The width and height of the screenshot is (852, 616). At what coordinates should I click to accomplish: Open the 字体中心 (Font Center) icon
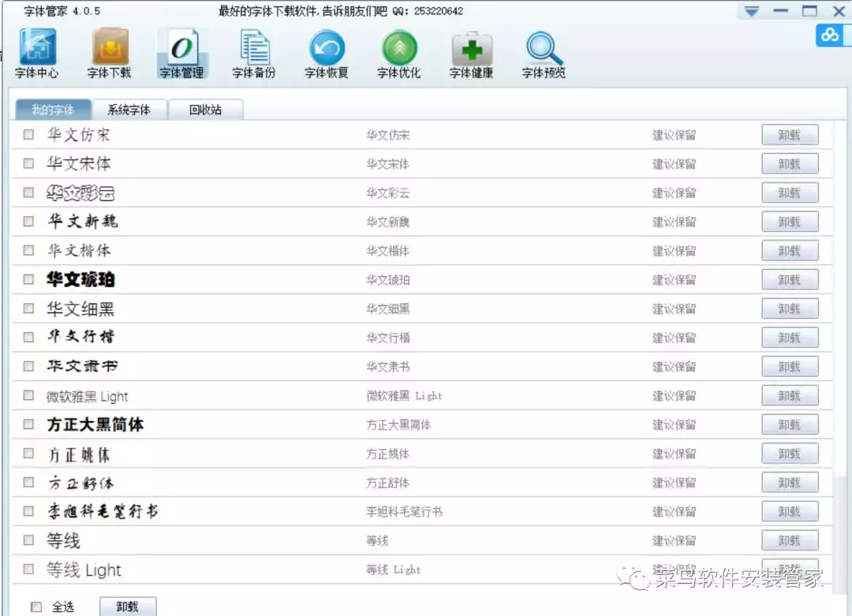(x=36, y=51)
